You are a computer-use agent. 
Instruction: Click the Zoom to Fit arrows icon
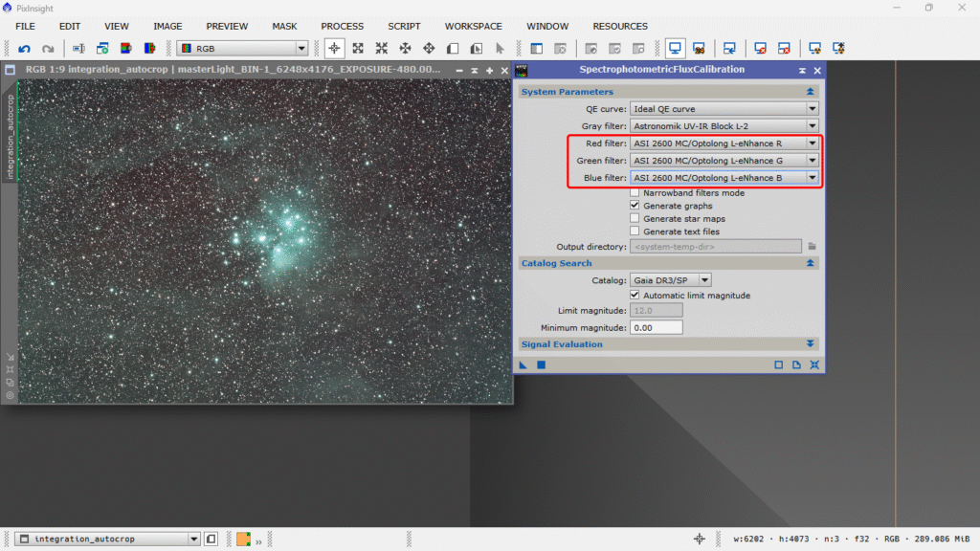point(358,48)
